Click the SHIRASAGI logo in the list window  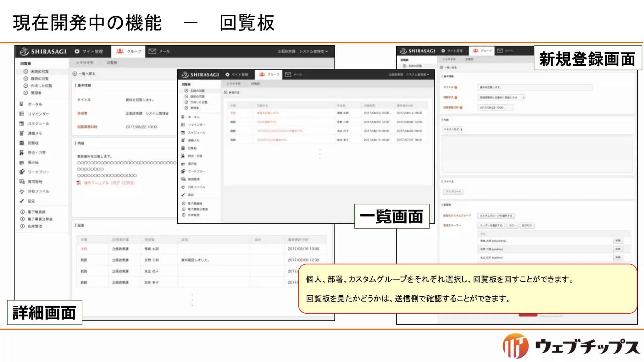pyautogui.click(x=200, y=74)
